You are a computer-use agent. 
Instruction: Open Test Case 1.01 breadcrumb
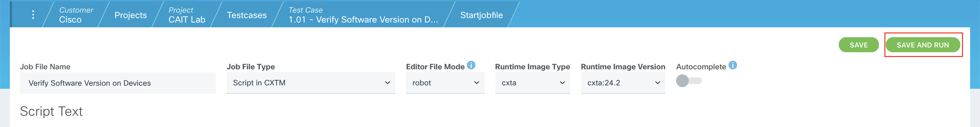click(x=363, y=15)
